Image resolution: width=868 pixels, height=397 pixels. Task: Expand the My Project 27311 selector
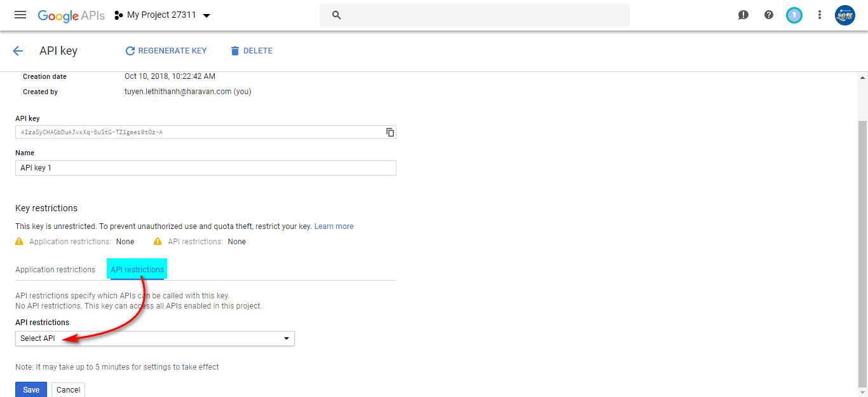pos(163,15)
